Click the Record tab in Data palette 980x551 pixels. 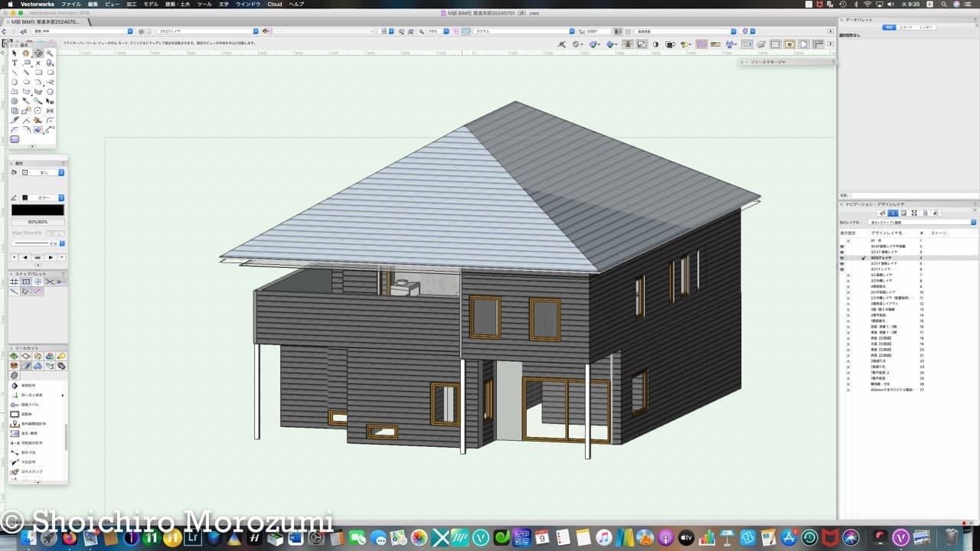905,27
